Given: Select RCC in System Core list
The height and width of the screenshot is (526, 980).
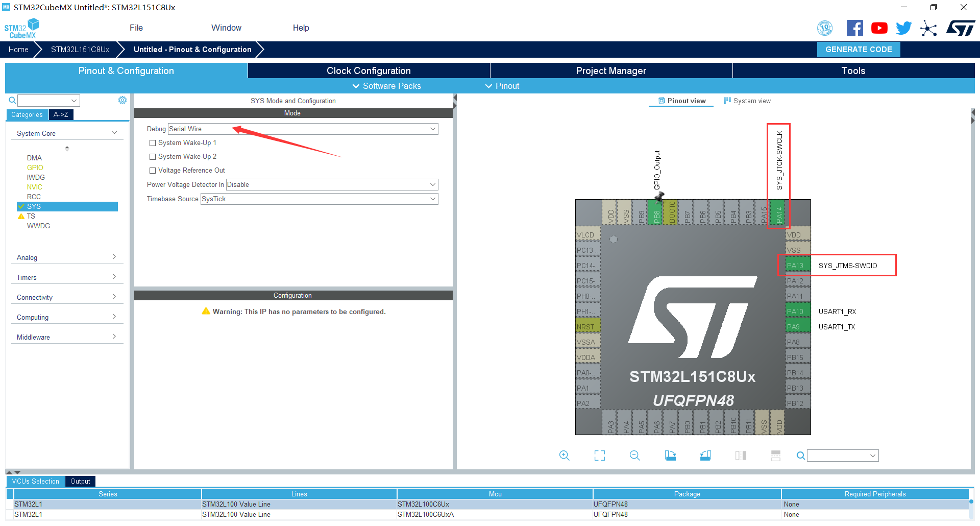Looking at the screenshot, I should [34, 197].
